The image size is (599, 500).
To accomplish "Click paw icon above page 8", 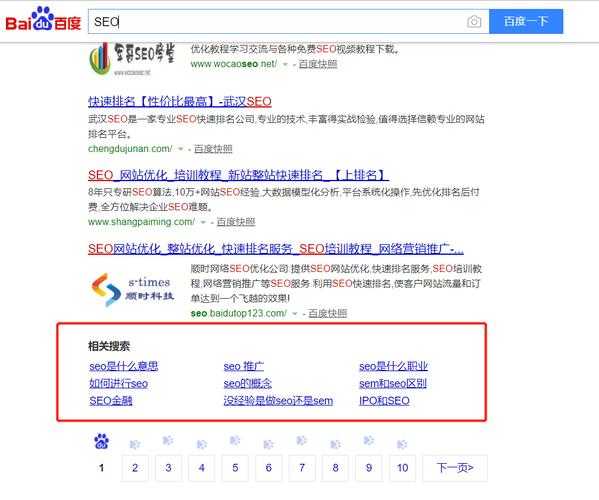I will (335, 445).
